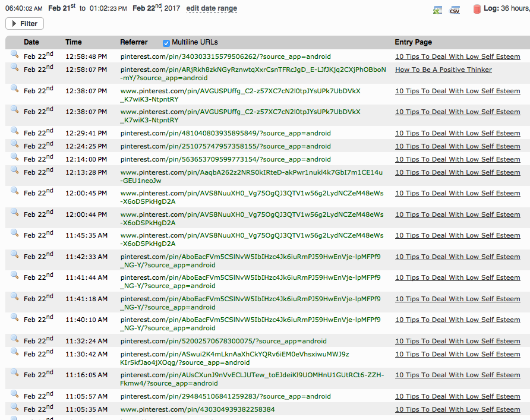Click the Entry Page column header
The image size is (530, 420).
[414, 42]
